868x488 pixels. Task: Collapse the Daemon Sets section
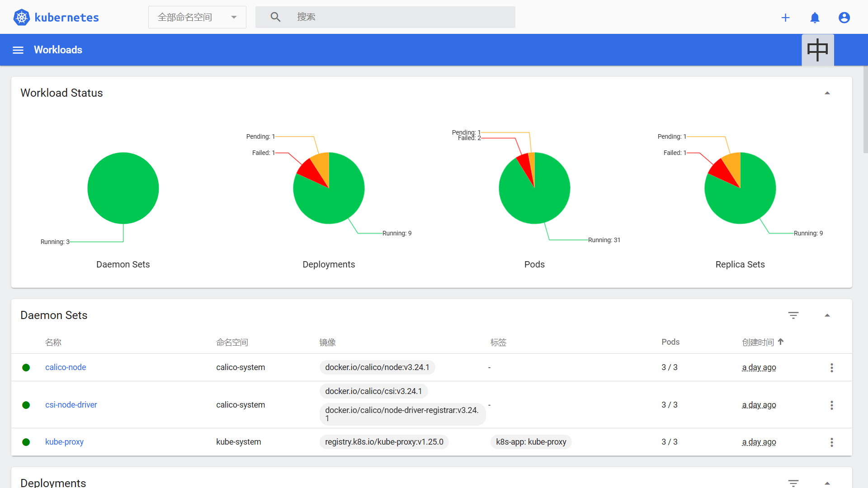827,315
